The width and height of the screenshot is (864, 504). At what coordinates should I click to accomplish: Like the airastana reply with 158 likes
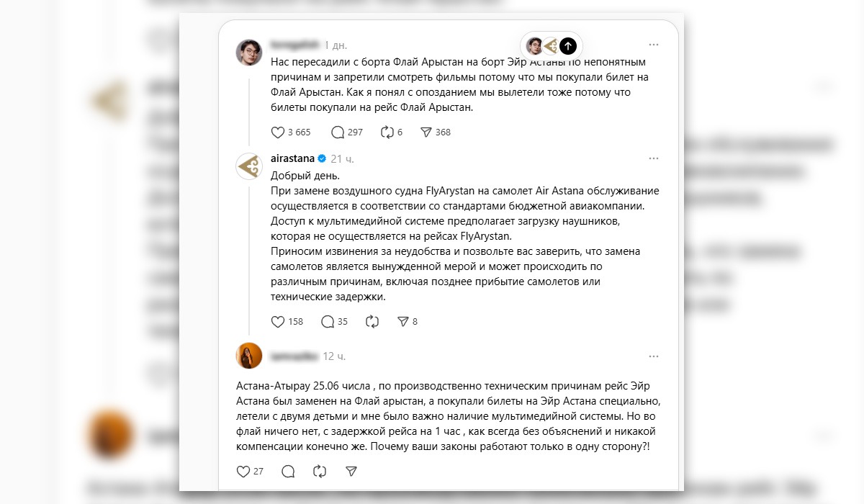coord(287,322)
